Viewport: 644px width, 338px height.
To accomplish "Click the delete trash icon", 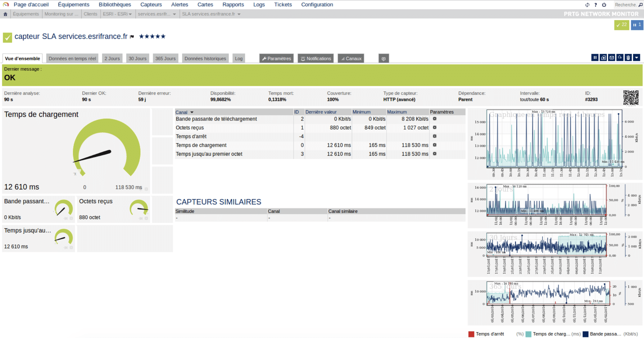I will (x=628, y=57).
